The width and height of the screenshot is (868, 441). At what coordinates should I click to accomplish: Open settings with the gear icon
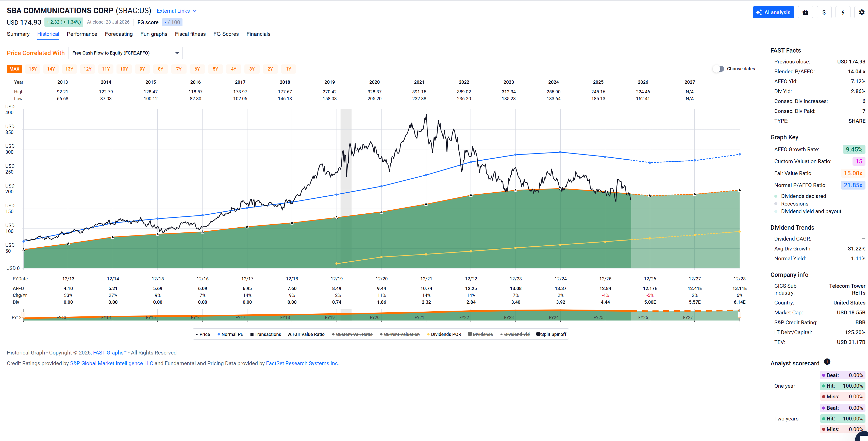861,12
